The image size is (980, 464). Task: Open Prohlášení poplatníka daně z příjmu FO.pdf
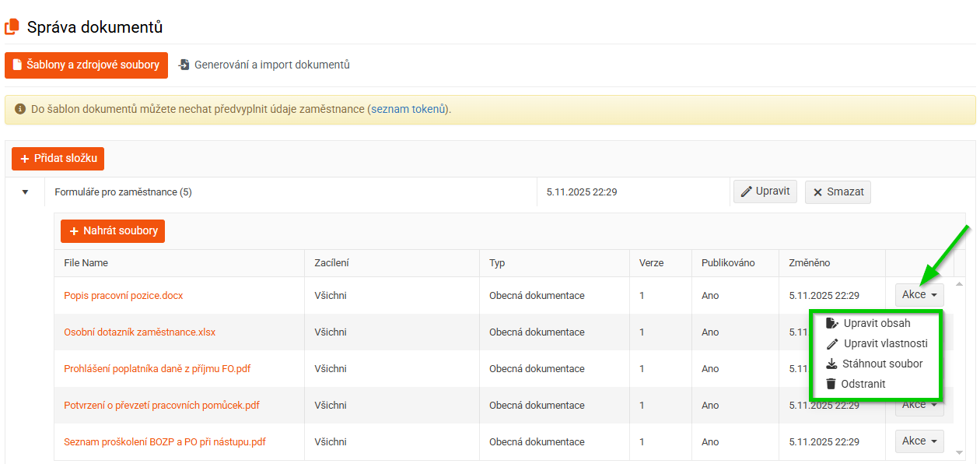[x=157, y=368]
